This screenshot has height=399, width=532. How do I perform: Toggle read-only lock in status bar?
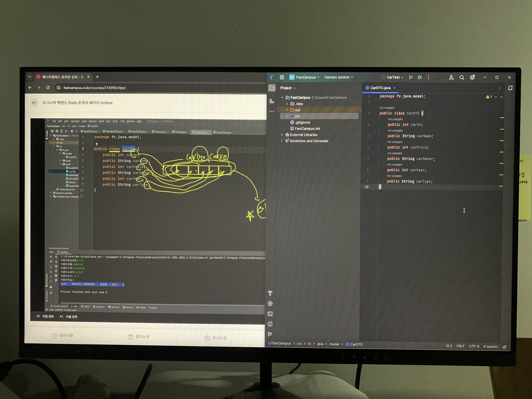[x=505, y=347]
